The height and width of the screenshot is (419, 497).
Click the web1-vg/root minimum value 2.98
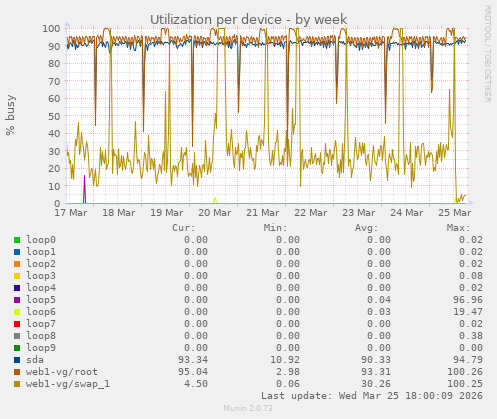point(288,372)
